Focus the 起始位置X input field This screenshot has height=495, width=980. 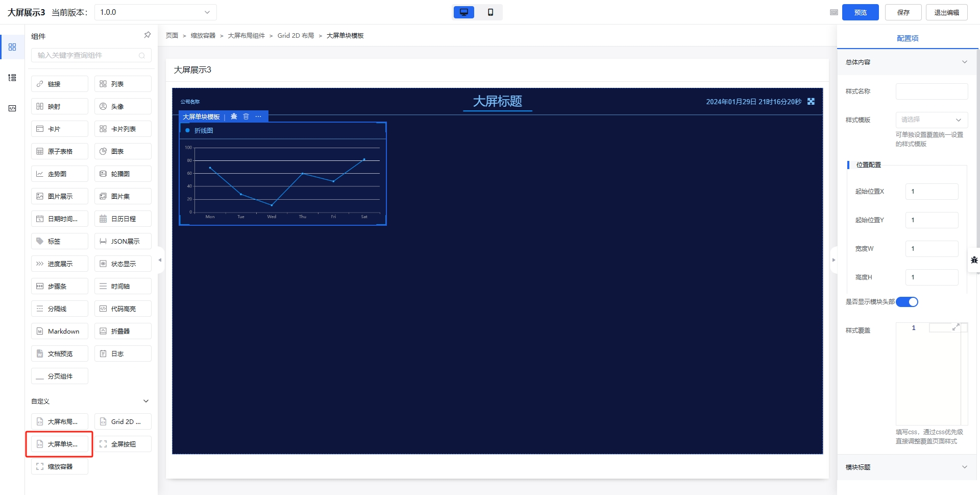click(932, 192)
